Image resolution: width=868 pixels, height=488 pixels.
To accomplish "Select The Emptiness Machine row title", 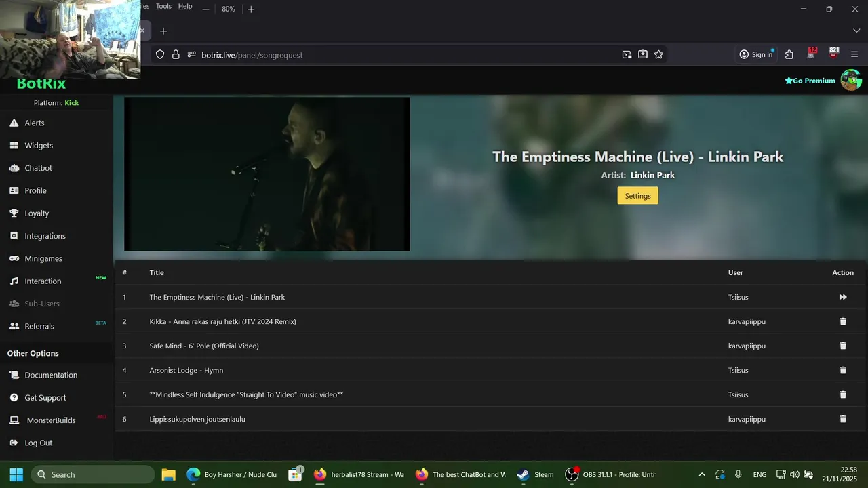I will coord(217,297).
